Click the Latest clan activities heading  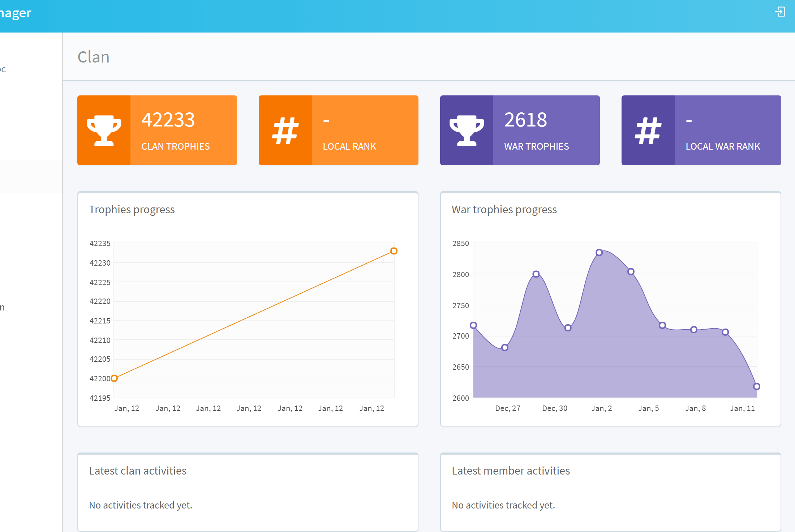pyautogui.click(x=138, y=471)
